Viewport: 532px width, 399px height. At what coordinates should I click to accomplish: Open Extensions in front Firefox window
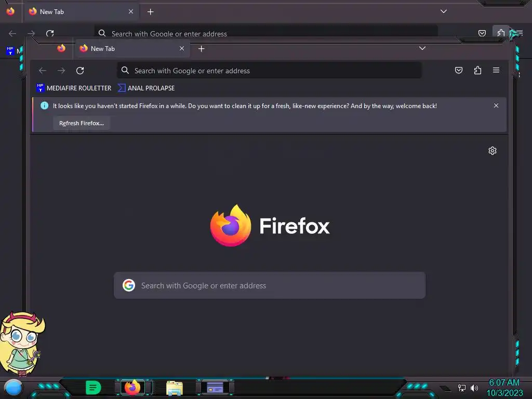coord(478,70)
